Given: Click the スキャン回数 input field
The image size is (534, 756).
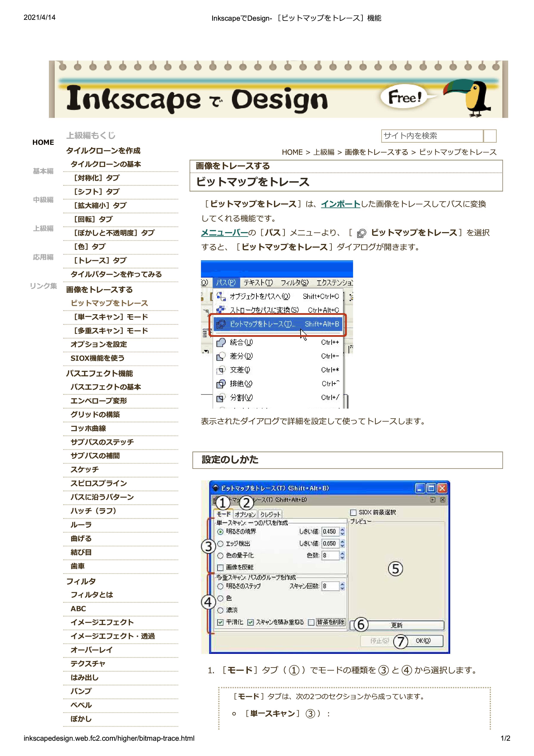Looking at the screenshot, I should point(330,586).
